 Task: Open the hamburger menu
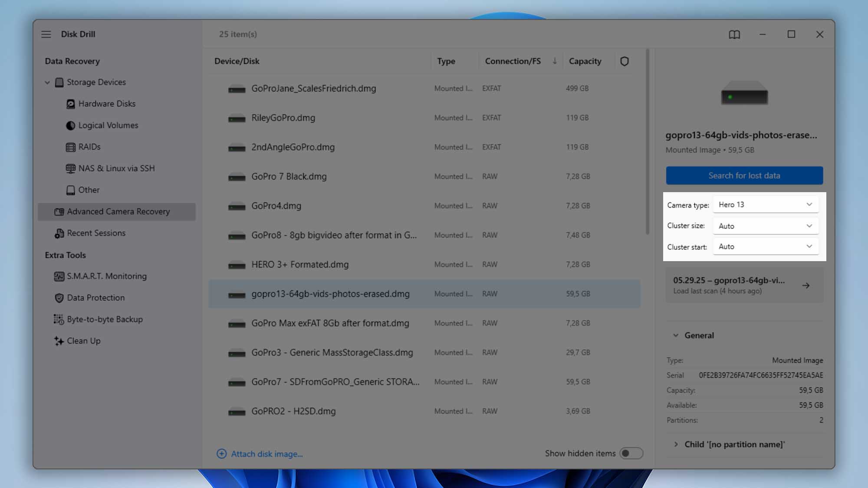[46, 34]
